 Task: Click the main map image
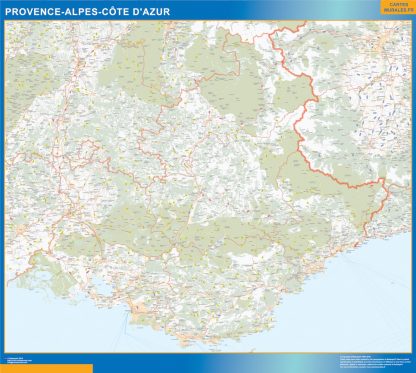click(x=208, y=187)
